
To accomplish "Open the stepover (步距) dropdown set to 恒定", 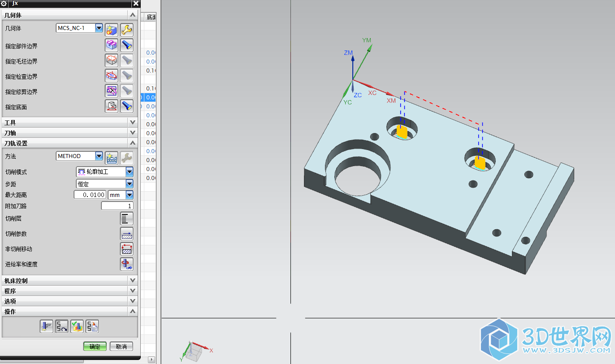I will pyautogui.click(x=129, y=184).
